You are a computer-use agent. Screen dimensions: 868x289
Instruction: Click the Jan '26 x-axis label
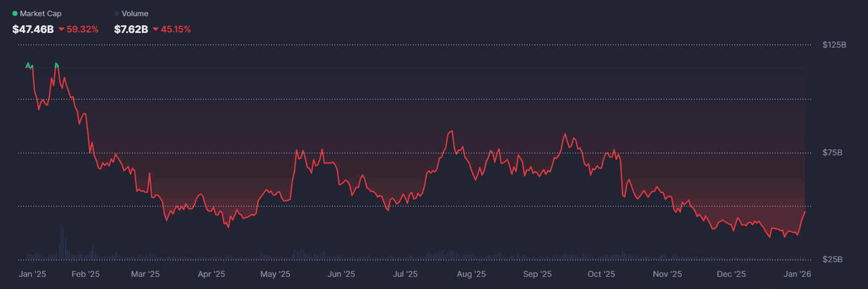(x=797, y=274)
